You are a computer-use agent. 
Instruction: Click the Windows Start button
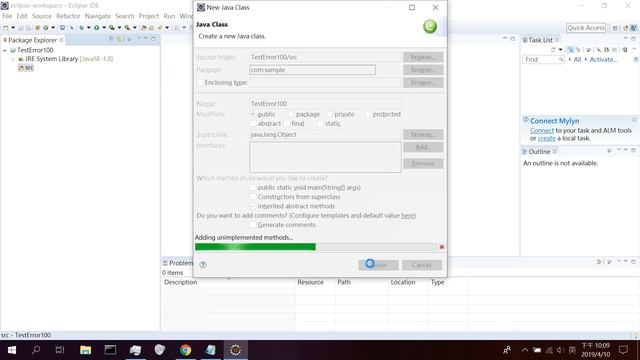12,350
